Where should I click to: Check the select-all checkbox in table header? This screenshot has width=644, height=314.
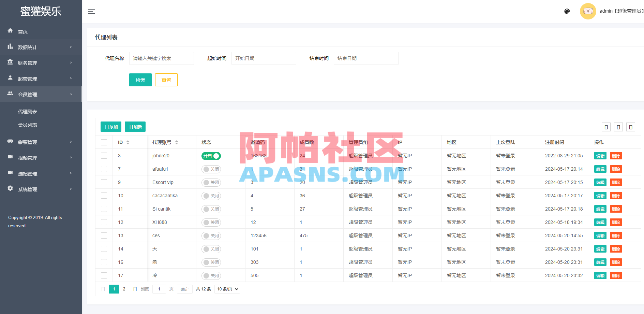(x=104, y=142)
